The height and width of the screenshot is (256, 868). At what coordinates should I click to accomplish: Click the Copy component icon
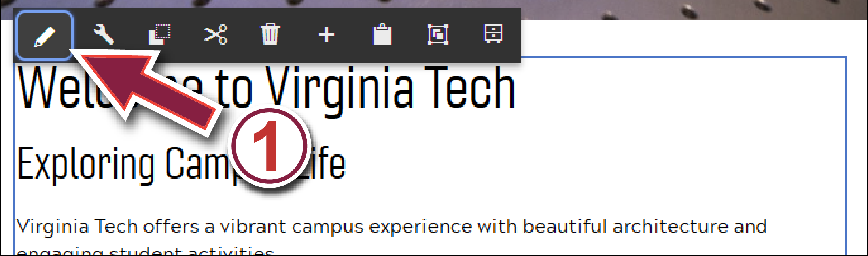(x=160, y=34)
